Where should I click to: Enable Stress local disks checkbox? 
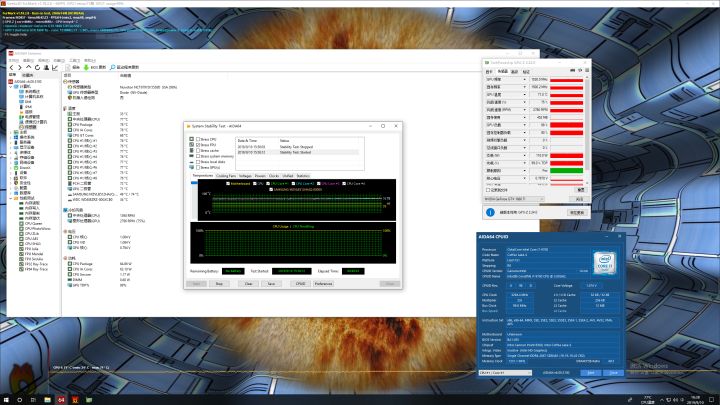click(x=198, y=162)
